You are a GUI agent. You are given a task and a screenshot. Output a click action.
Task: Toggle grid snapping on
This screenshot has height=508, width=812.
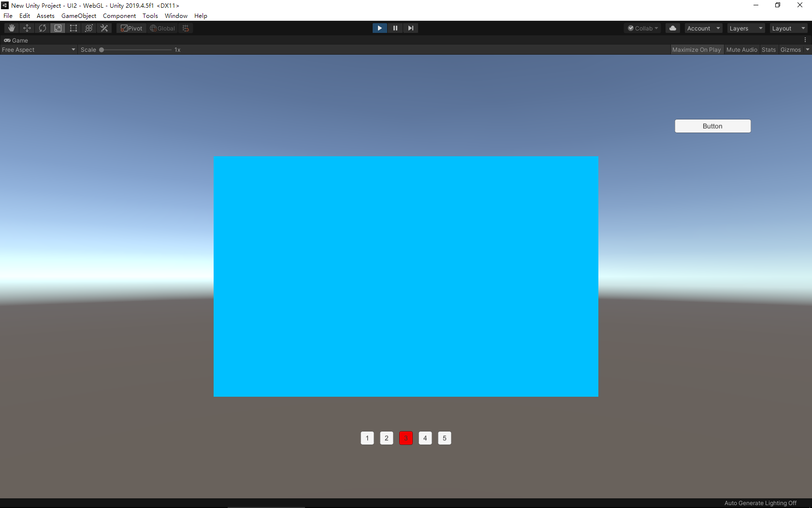(186, 28)
